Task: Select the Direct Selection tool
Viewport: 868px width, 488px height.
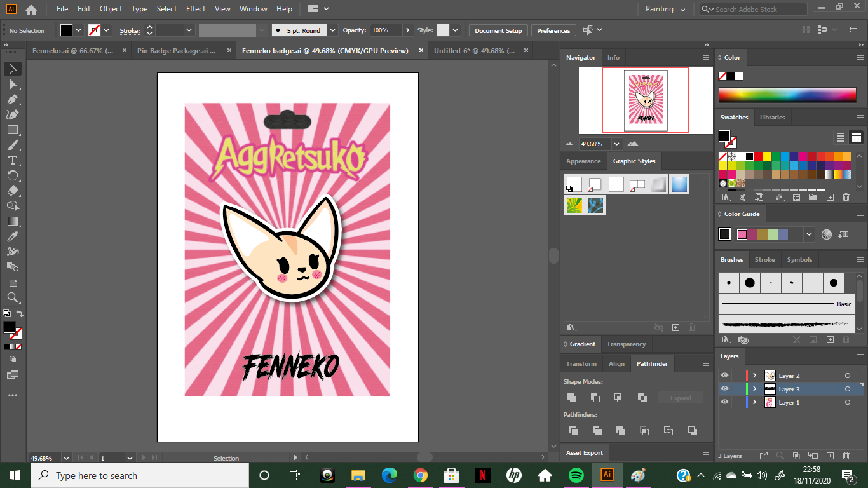Action: pyautogui.click(x=13, y=84)
